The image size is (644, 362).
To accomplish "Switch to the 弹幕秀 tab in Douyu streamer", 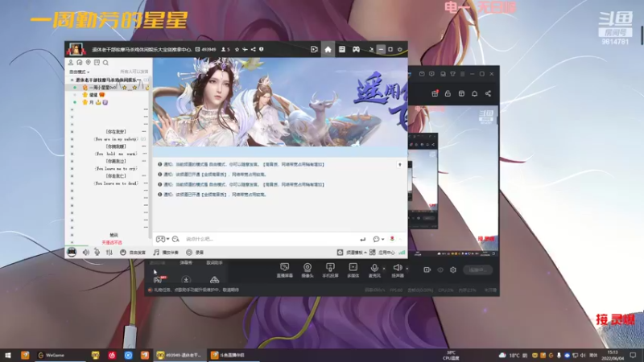I will click(186, 263).
